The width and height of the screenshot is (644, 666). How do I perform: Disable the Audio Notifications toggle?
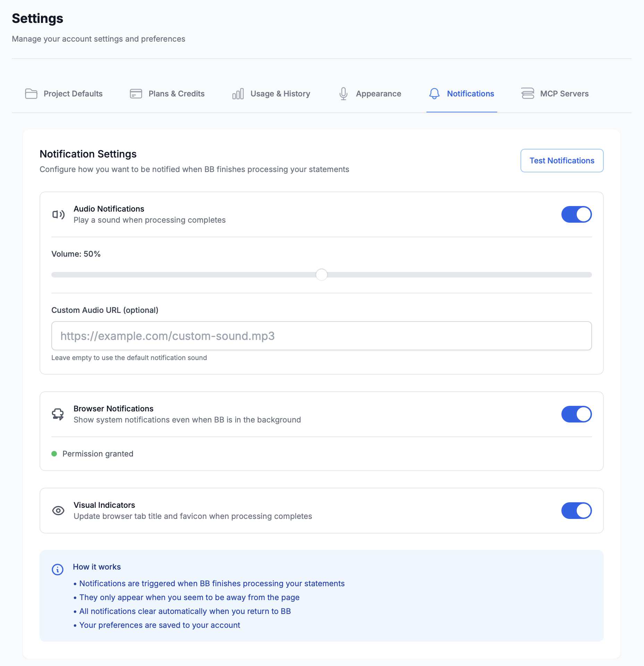(576, 214)
